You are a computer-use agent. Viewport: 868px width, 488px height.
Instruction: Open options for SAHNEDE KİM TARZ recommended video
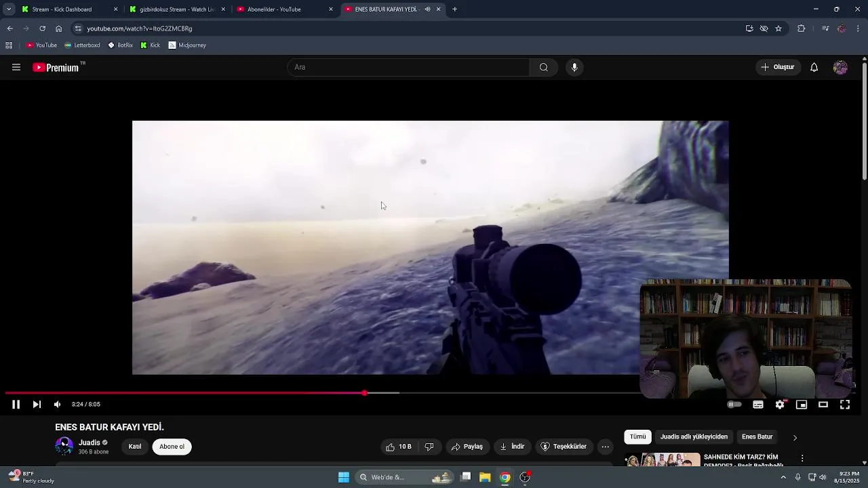tap(802, 459)
